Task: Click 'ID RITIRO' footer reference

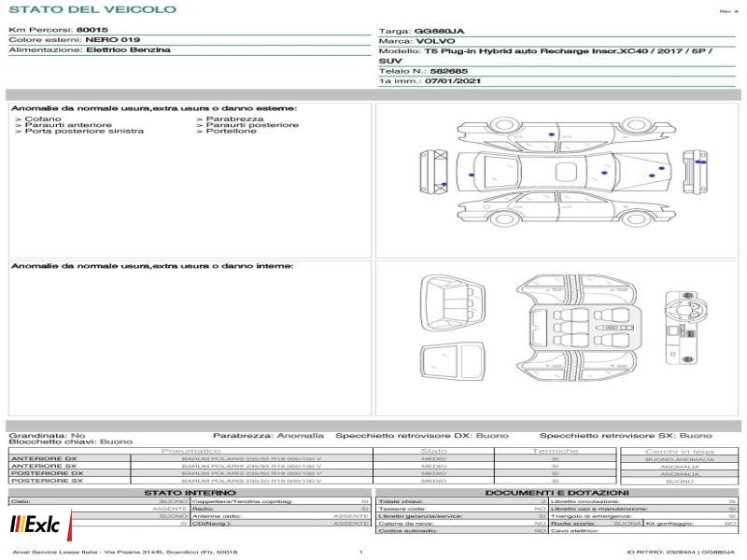Action: pos(681,552)
